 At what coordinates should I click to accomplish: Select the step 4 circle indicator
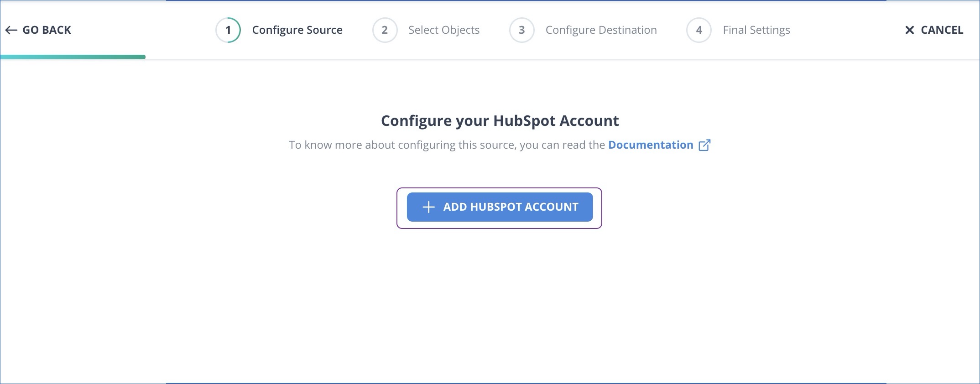(699, 30)
